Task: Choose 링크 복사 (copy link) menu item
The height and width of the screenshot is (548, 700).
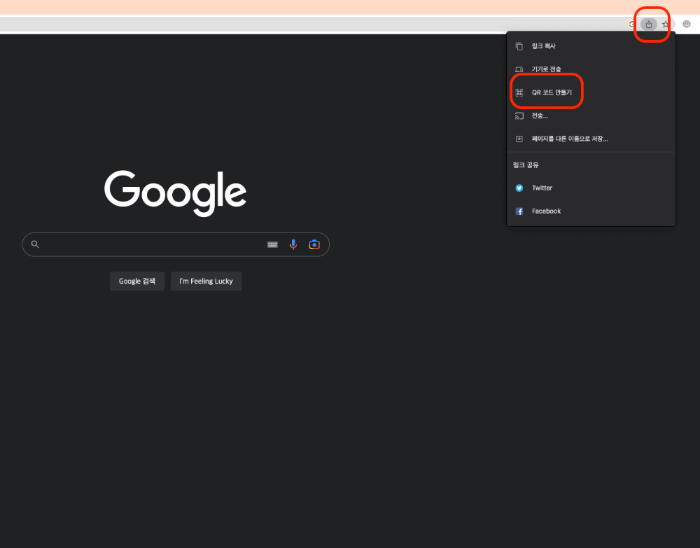Action: pyautogui.click(x=591, y=46)
